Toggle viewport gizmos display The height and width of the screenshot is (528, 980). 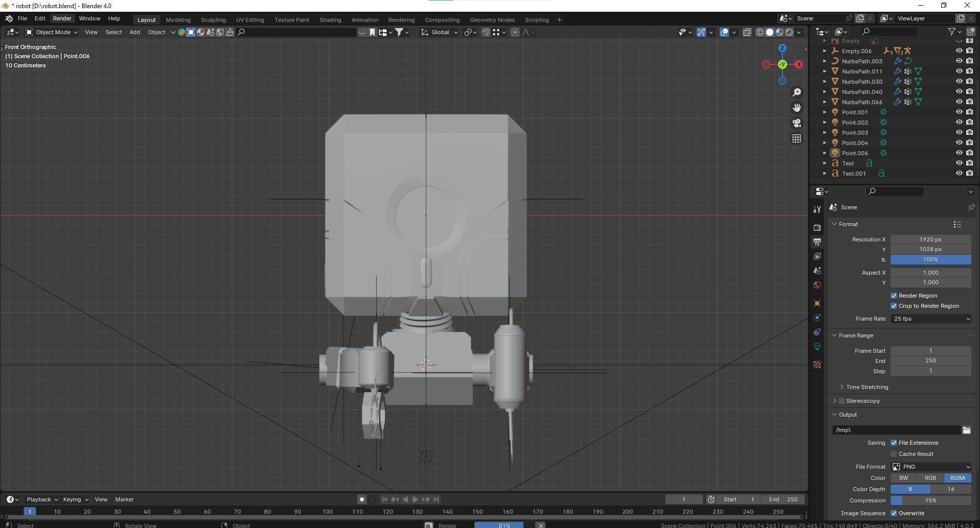[x=701, y=32]
